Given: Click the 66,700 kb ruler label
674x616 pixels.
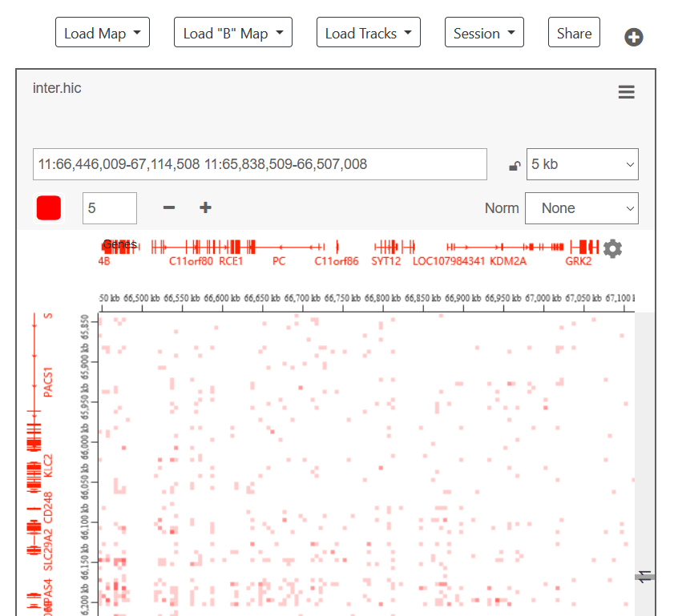Looking at the screenshot, I should click(302, 298).
